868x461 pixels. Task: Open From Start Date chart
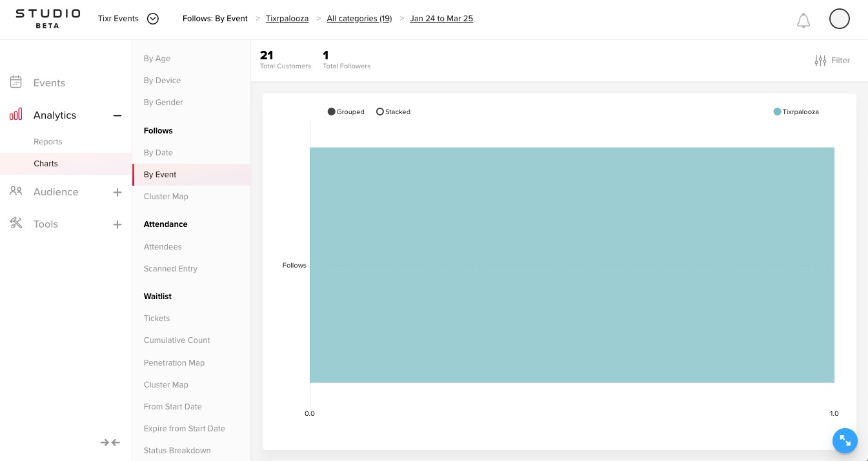(x=173, y=407)
